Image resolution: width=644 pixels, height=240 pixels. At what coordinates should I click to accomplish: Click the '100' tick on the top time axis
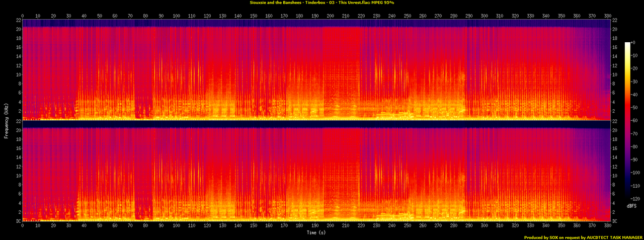pos(177,16)
